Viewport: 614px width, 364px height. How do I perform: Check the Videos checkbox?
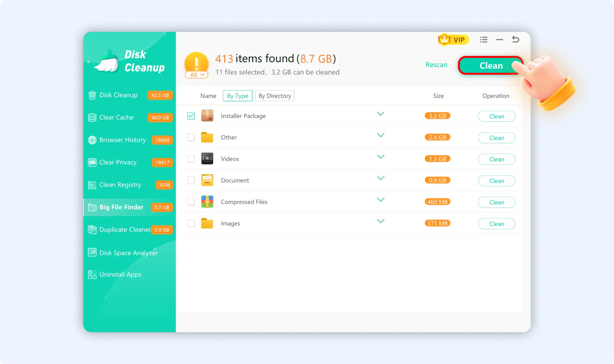pos(191,159)
